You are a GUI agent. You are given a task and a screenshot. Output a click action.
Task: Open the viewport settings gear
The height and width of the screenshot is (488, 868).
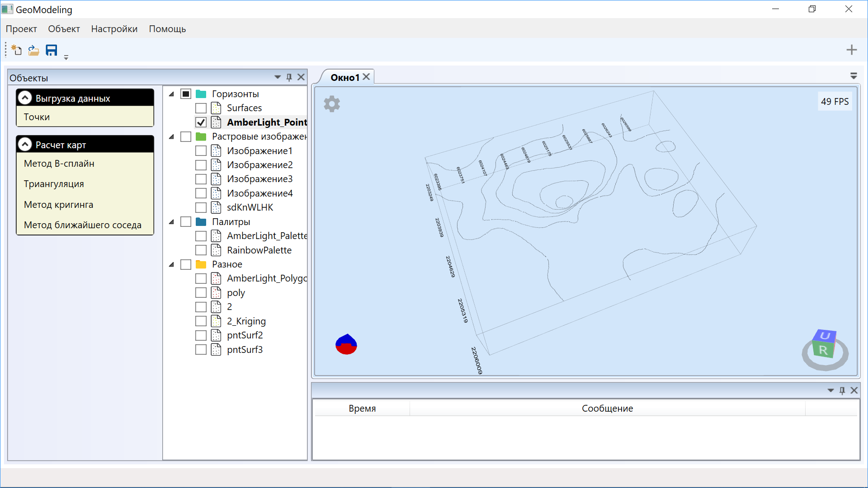coord(332,104)
